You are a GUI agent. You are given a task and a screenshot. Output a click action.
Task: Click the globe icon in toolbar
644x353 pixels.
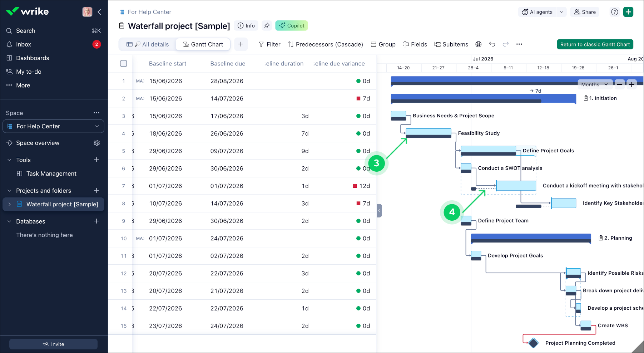[479, 44]
